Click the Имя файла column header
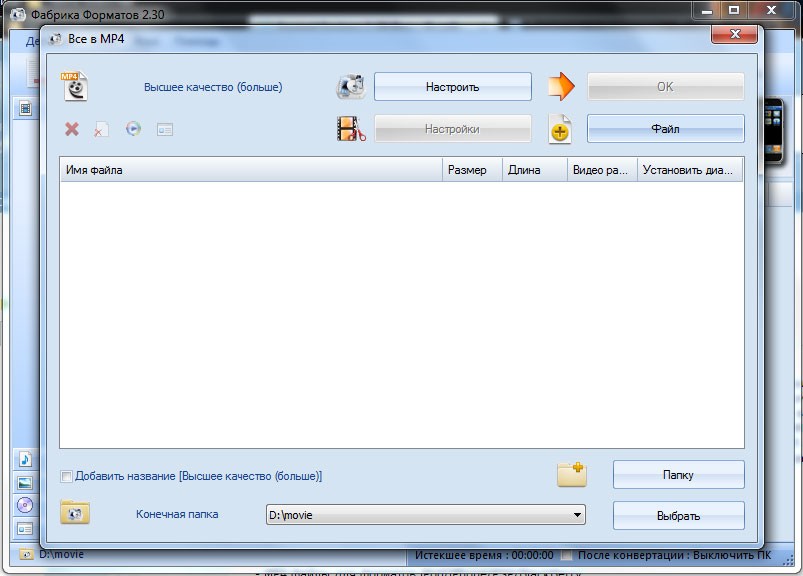803x576 pixels. point(250,170)
